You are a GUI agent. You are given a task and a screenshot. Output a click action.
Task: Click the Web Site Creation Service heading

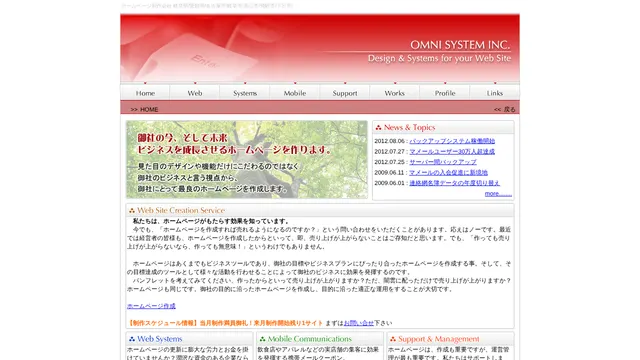pyautogui.click(x=181, y=210)
